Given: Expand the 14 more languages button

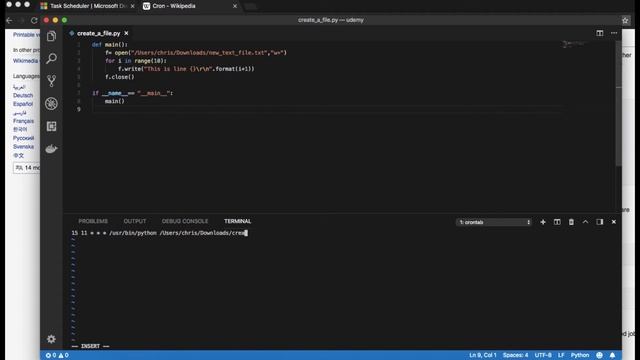Looking at the screenshot, I should click(27, 168).
